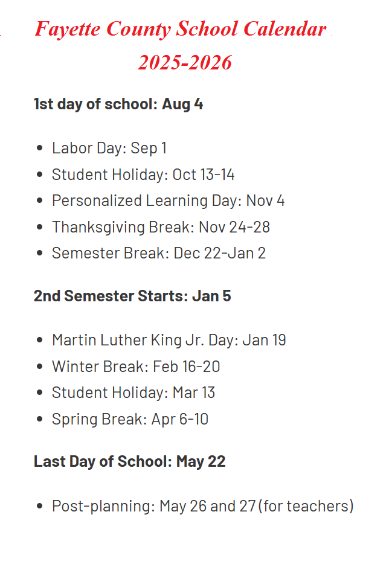This screenshot has height=564, width=392.
Task: Click the 'Last Day of School: May 22' heading
Action: pyautogui.click(x=129, y=462)
